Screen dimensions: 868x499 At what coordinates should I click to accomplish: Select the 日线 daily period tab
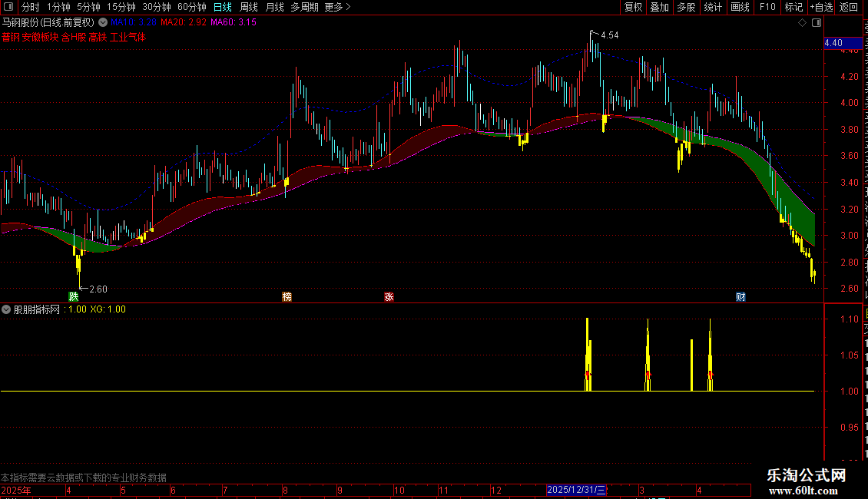pos(223,7)
